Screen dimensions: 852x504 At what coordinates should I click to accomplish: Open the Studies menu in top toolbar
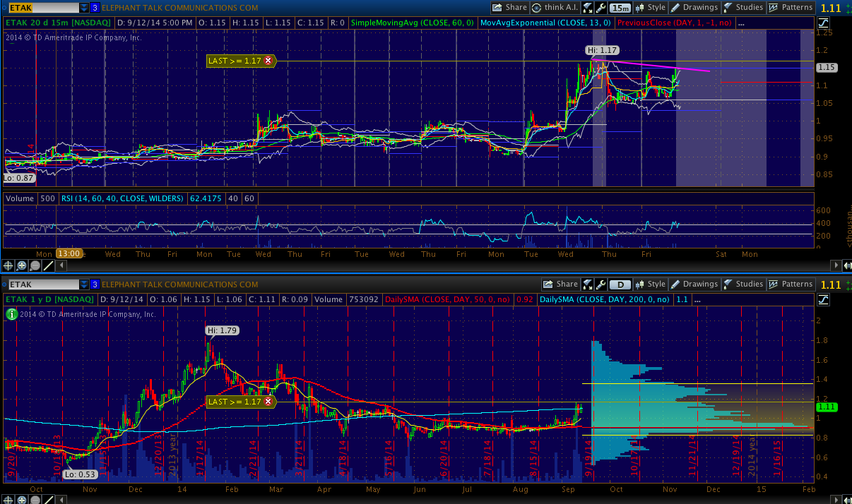click(x=743, y=8)
